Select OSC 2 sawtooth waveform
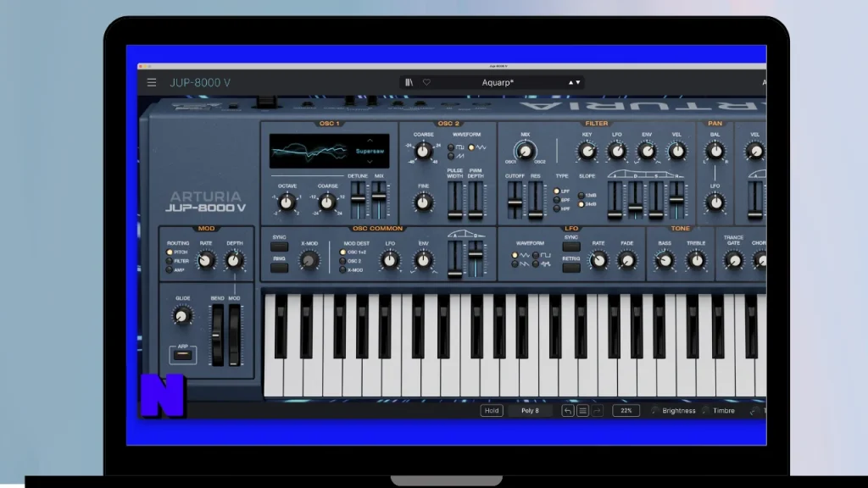 point(451,156)
